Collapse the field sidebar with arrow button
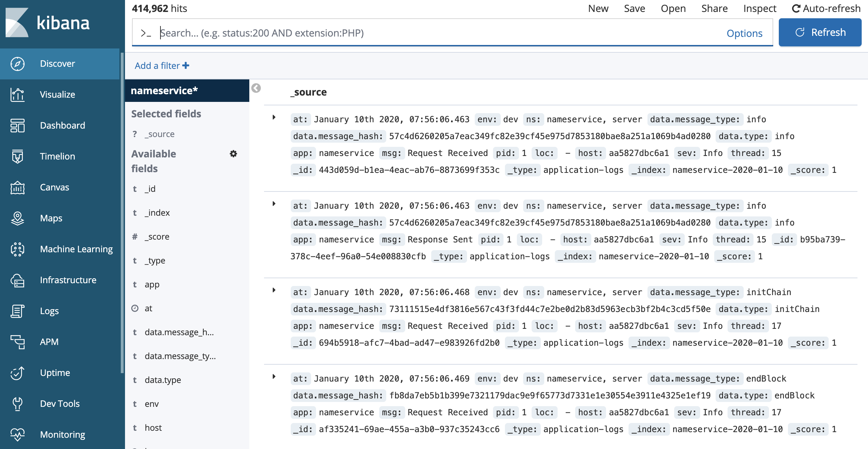This screenshot has height=449, width=868. pyautogui.click(x=256, y=88)
